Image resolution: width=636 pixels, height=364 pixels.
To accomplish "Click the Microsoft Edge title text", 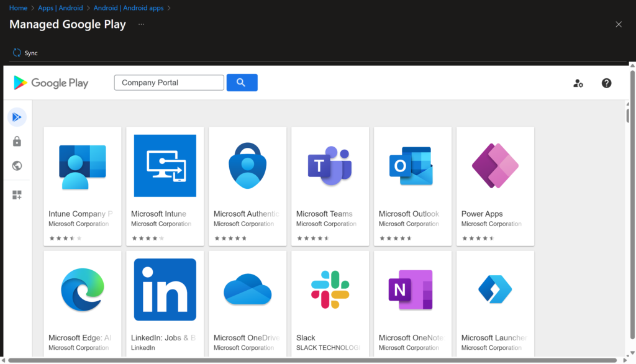I will (79, 338).
